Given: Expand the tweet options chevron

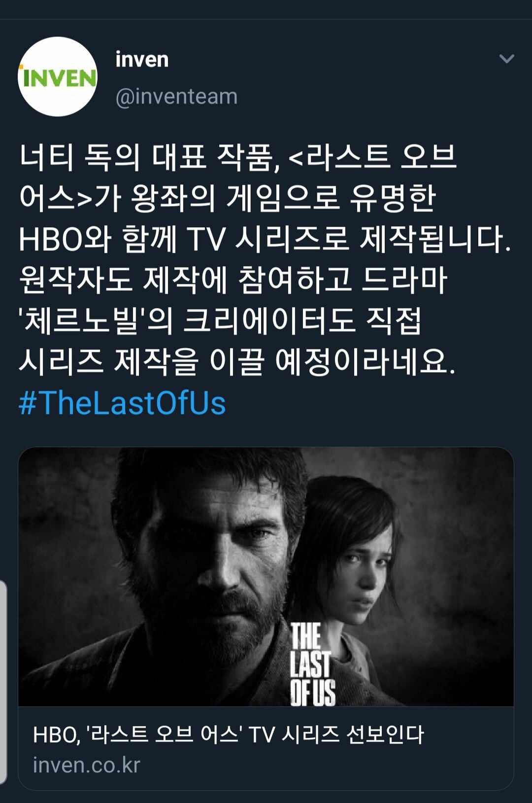Looking at the screenshot, I should point(506,59).
